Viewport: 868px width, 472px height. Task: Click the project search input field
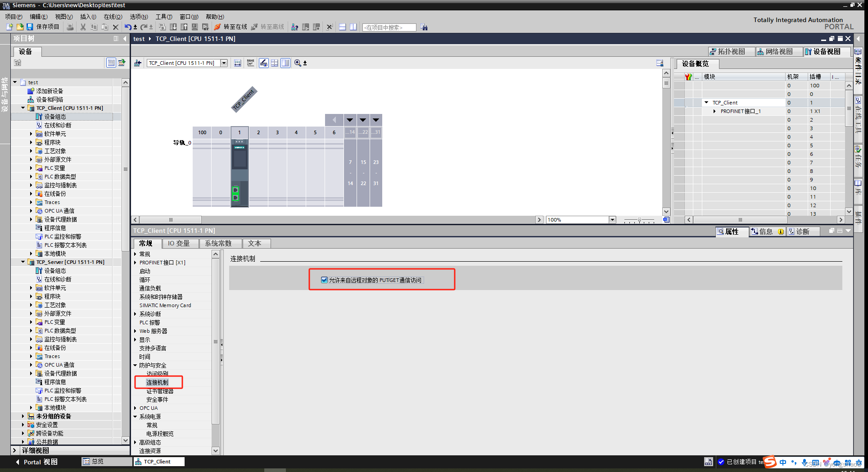[x=389, y=27]
